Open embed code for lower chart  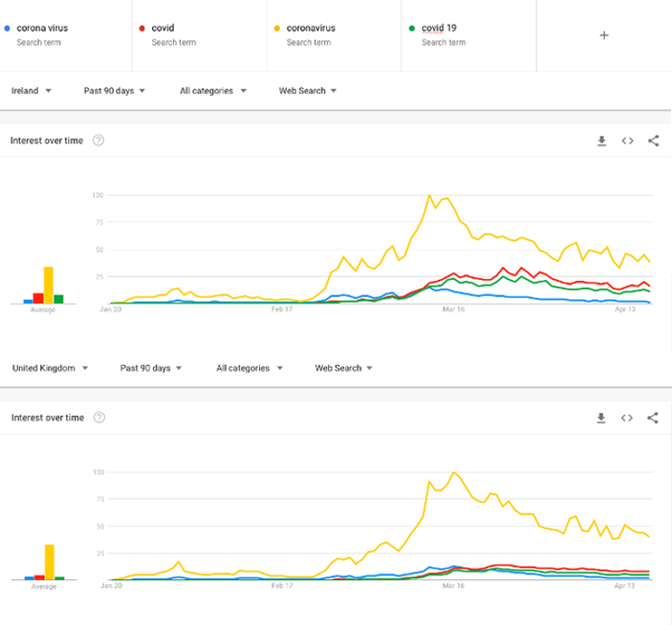click(627, 418)
